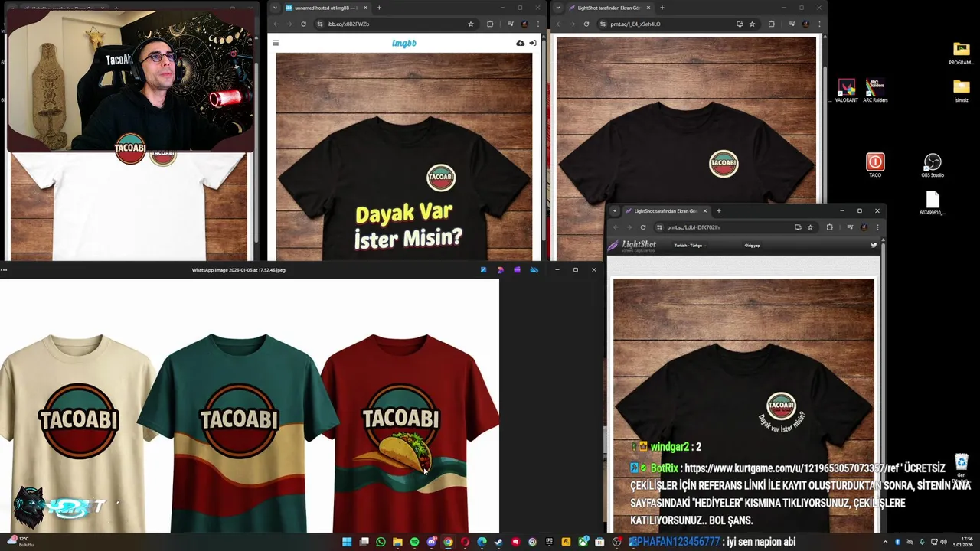Click the 'Dayak Var İster Misin?' t-shirt image
The height and width of the screenshot is (551, 980).
point(404,157)
